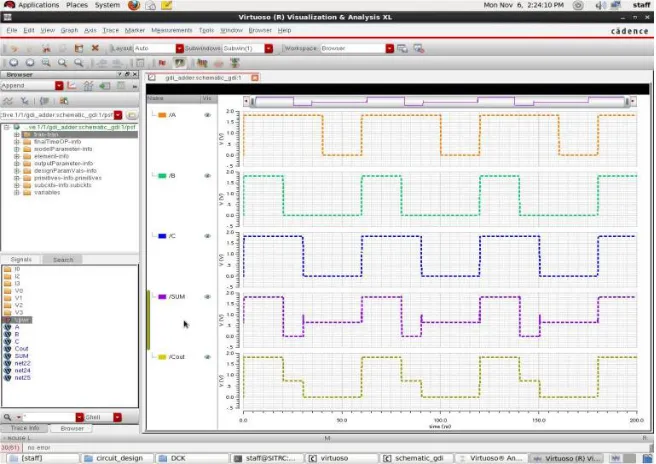Open the Graph menu
656x464 pixels.
pos(69,30)
